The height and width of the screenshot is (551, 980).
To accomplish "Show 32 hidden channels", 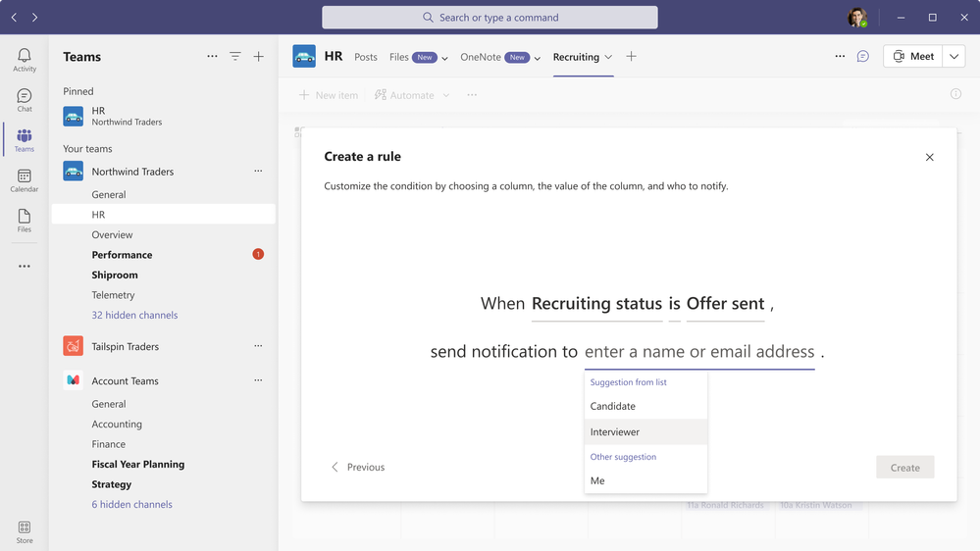I will point(134,315).
